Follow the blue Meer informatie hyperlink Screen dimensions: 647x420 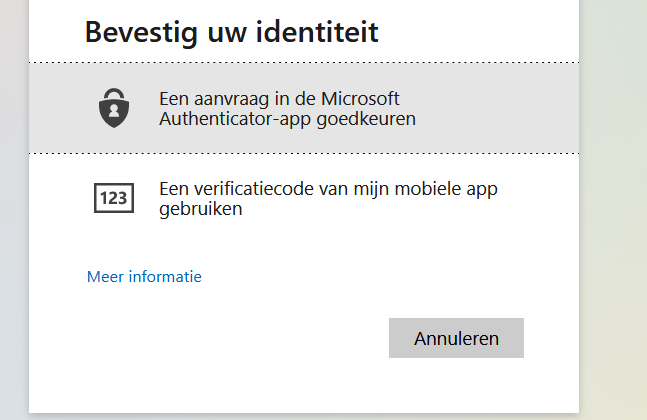[144, 276]
